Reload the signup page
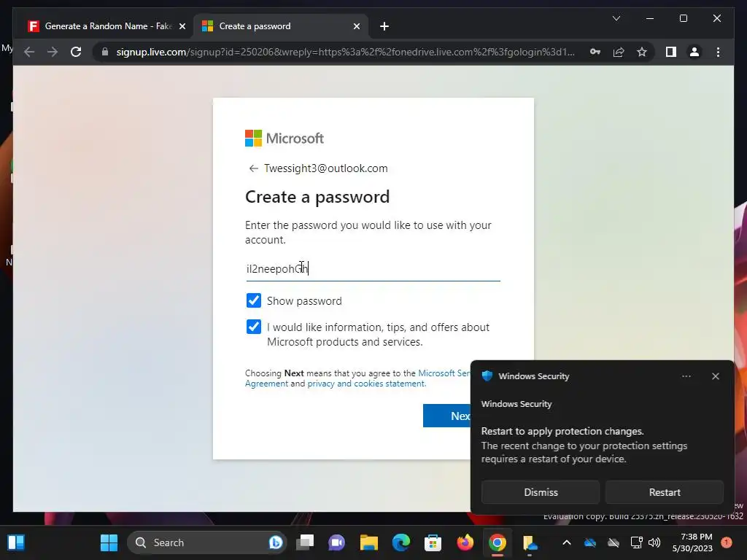This screenshot has height=560, width=747. point(76,52)
